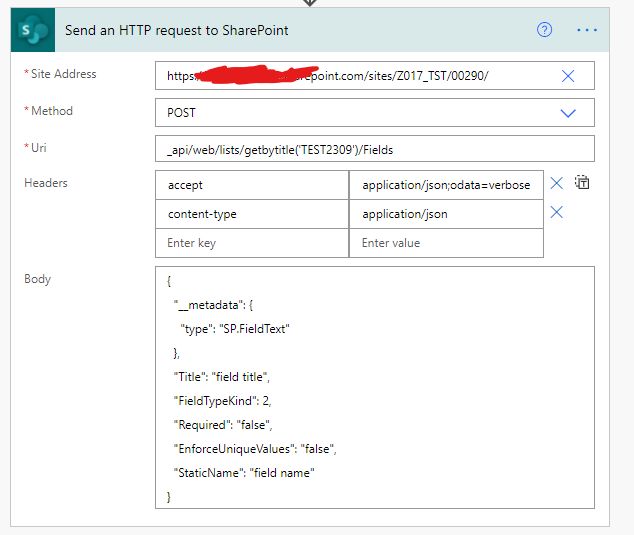The width and height of the screenshot is (634, 535).
Task: Click the "Required": "false" line
Action: click(223, 425)
